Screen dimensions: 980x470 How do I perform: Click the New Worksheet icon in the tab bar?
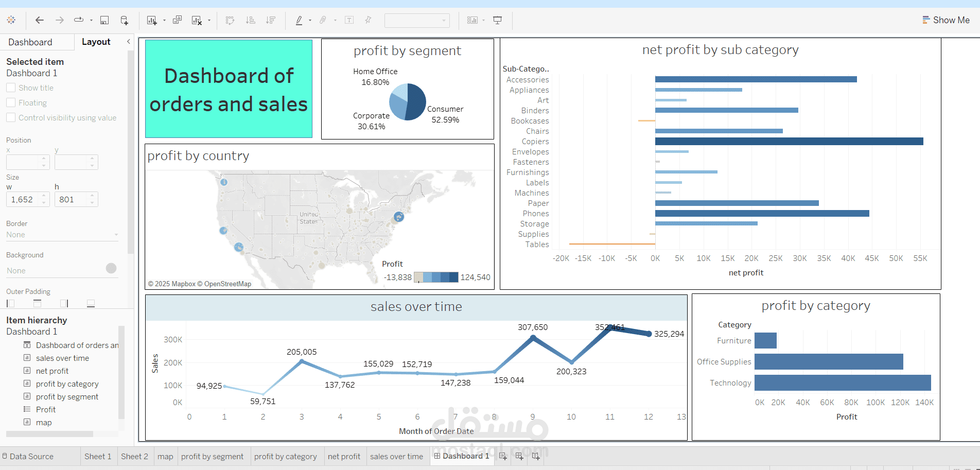(x=503, y=456)
